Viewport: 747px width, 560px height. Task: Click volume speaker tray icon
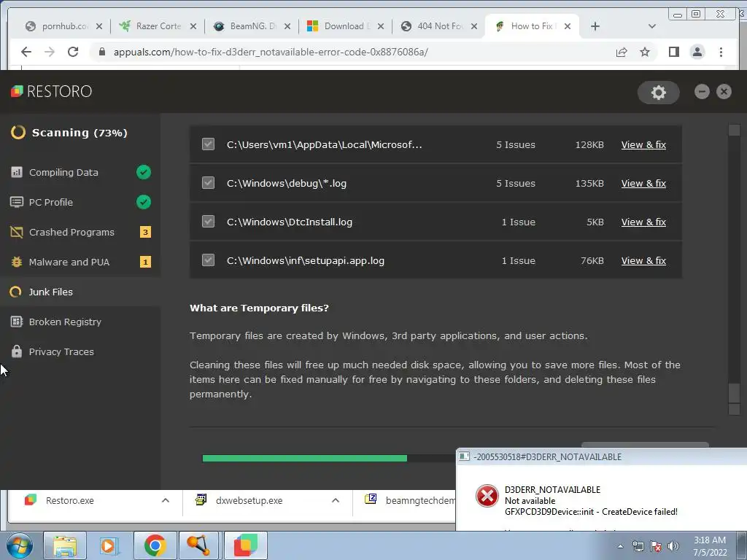pos(673,546)
